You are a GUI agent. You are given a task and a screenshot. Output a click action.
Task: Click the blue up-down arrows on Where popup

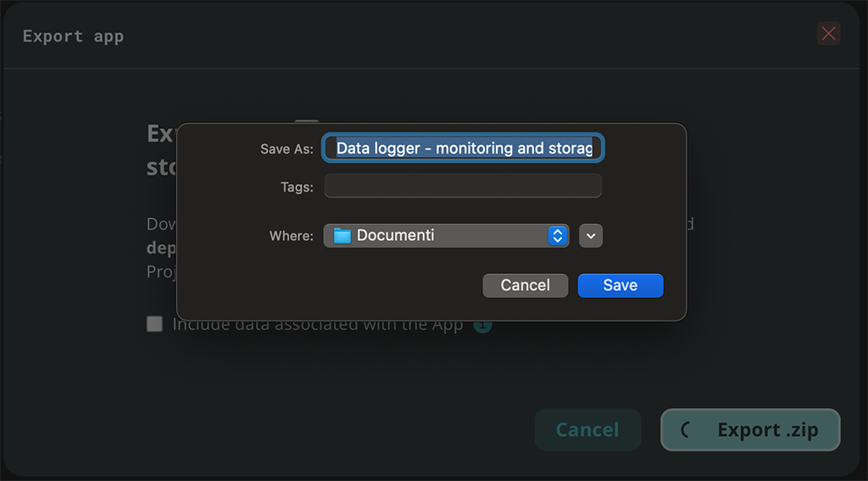(x=557, y=236)
